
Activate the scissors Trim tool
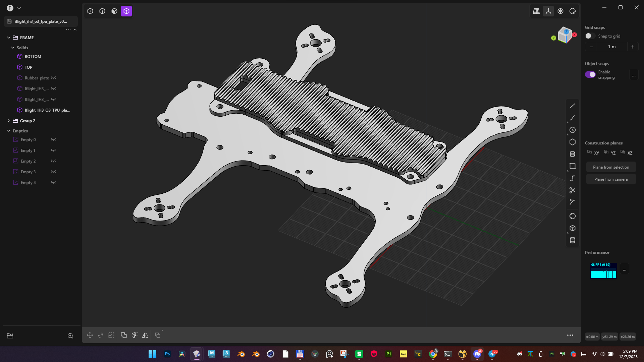point(572,190)
